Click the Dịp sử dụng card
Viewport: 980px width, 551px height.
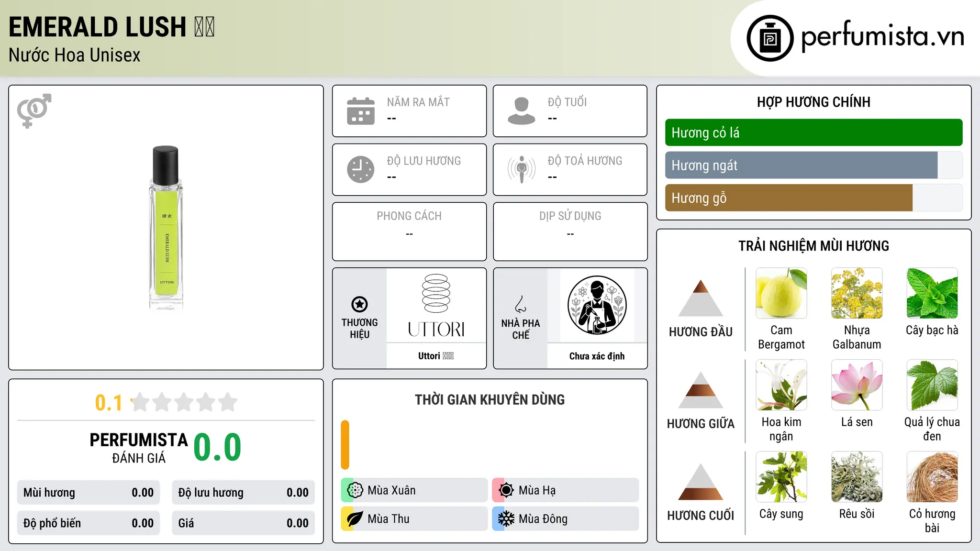pyautogui.click(x=570, y=231)
